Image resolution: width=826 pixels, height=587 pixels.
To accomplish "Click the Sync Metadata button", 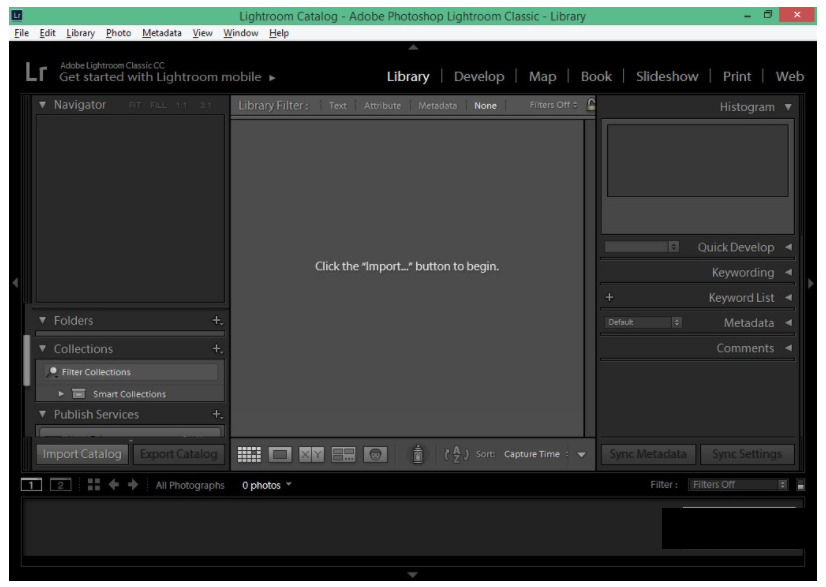I will tap(648, 454).
